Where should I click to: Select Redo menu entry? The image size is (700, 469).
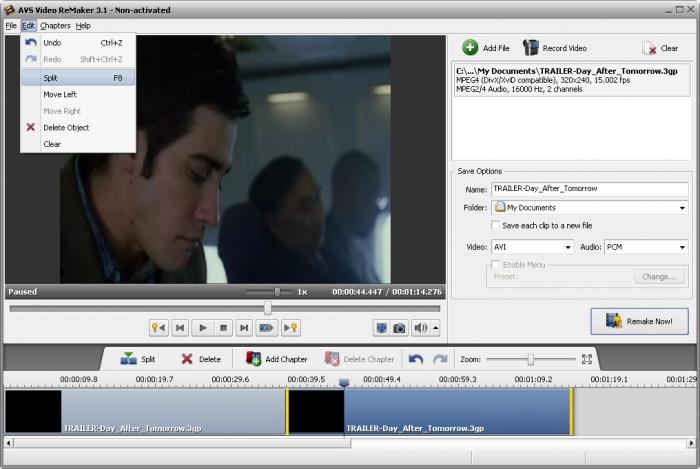78,59
